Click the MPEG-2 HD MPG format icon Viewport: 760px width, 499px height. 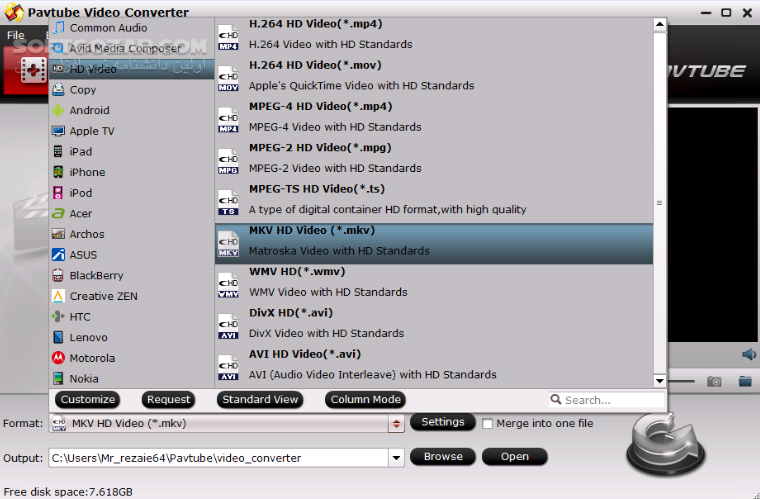pos(228,162)
